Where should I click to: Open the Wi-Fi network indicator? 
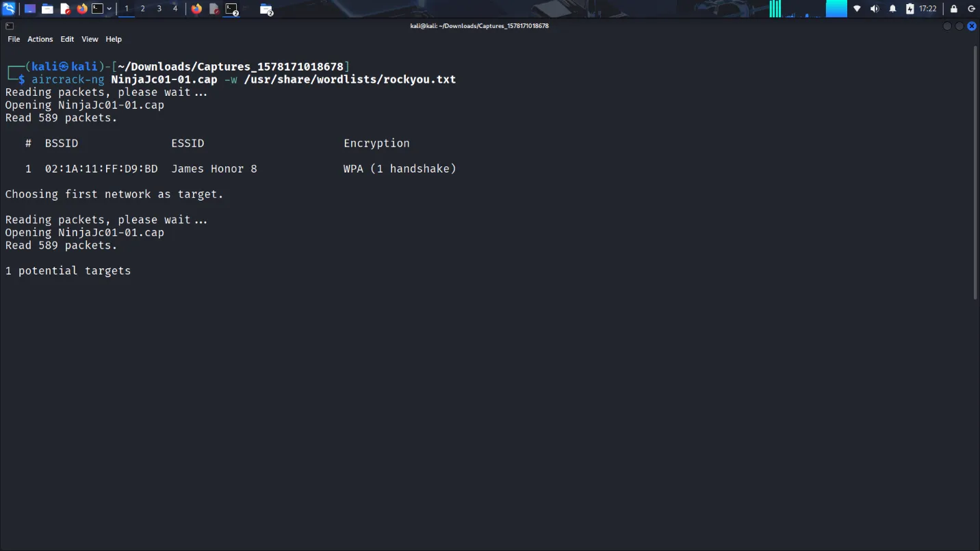pos(857,9)
